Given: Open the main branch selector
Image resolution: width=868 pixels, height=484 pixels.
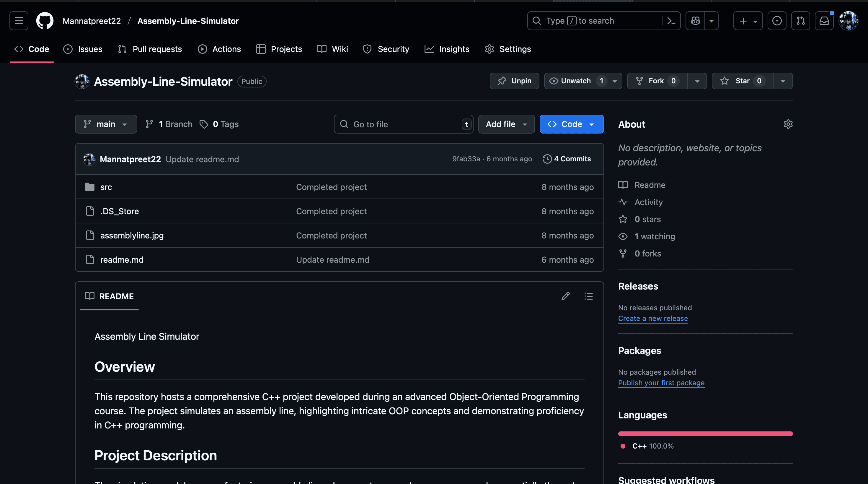Looking at the screenshot, I should point(106,124).
